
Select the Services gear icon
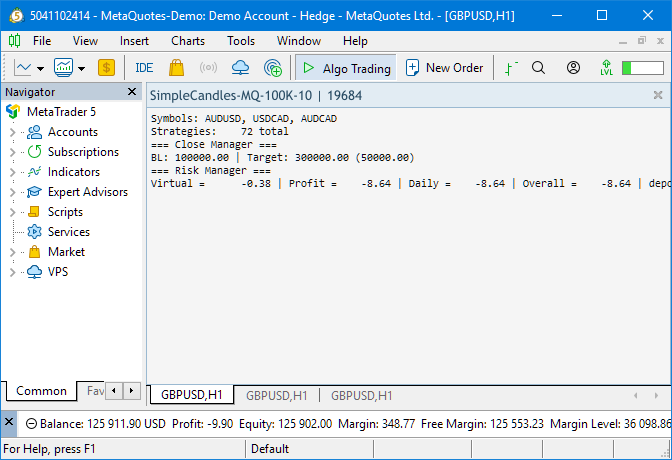tap(34, 232)
